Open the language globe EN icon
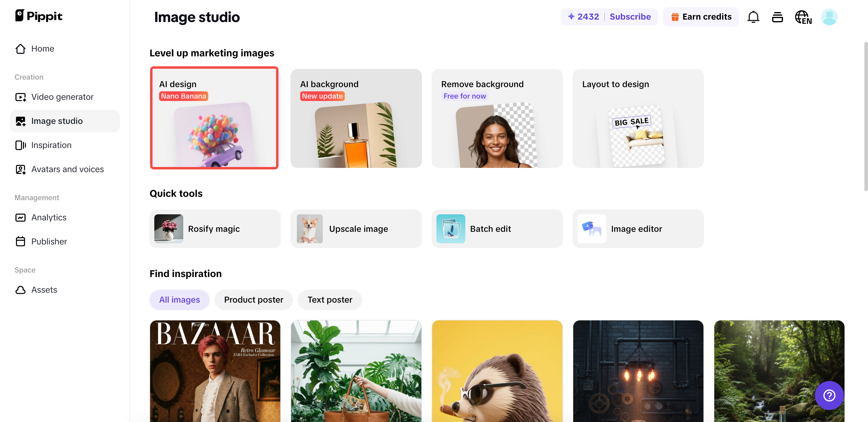The height and width of the screenshot is (422, 868). tap(803, 17)
